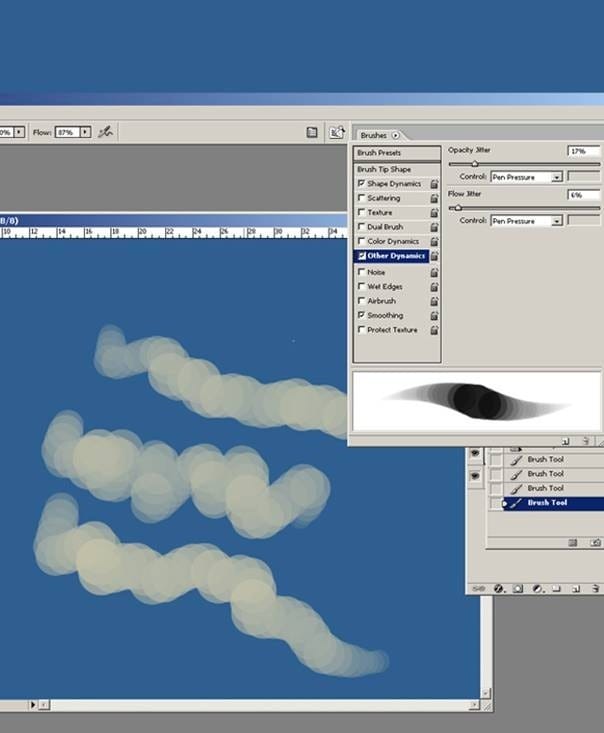The width and height of the screenshot is (604, 733).
Task: Expand the Flow percentage dropdown arrow
Action: [x=85, y=132]
